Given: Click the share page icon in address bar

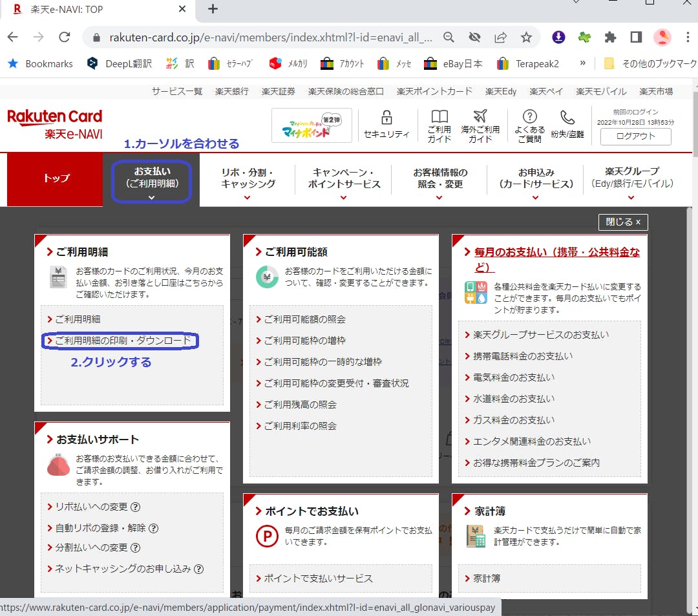Looking at the screenshot, I should (501, 37).
